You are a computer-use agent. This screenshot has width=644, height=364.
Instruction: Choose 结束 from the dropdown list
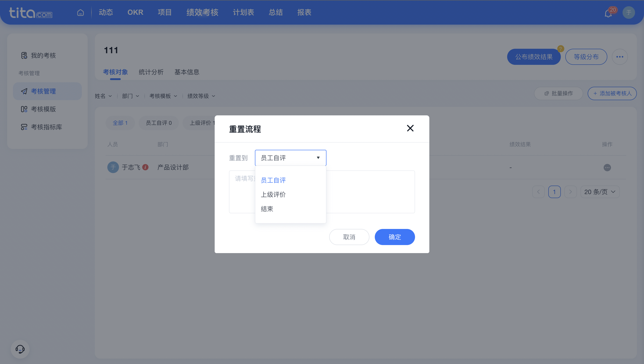290,209
